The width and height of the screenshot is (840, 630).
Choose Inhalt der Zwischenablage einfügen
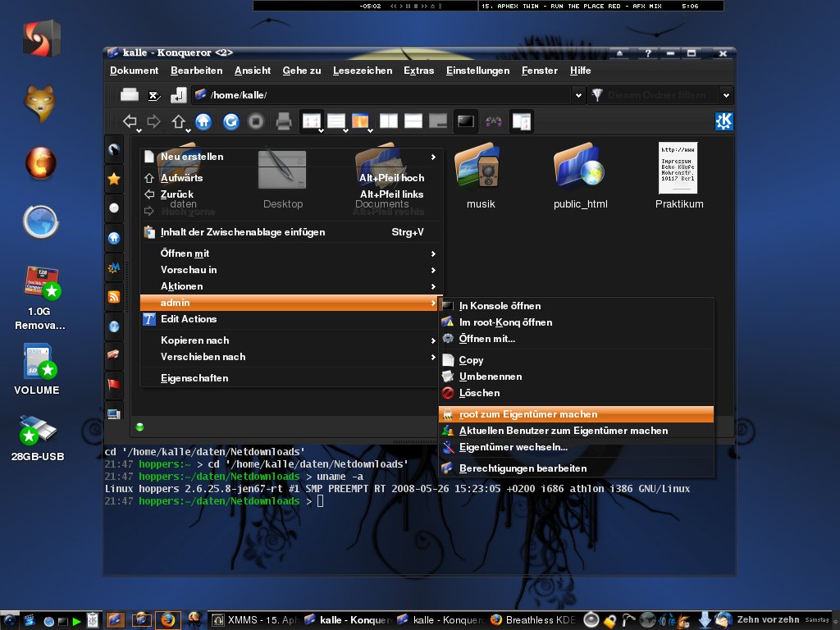tap(290, 232)
